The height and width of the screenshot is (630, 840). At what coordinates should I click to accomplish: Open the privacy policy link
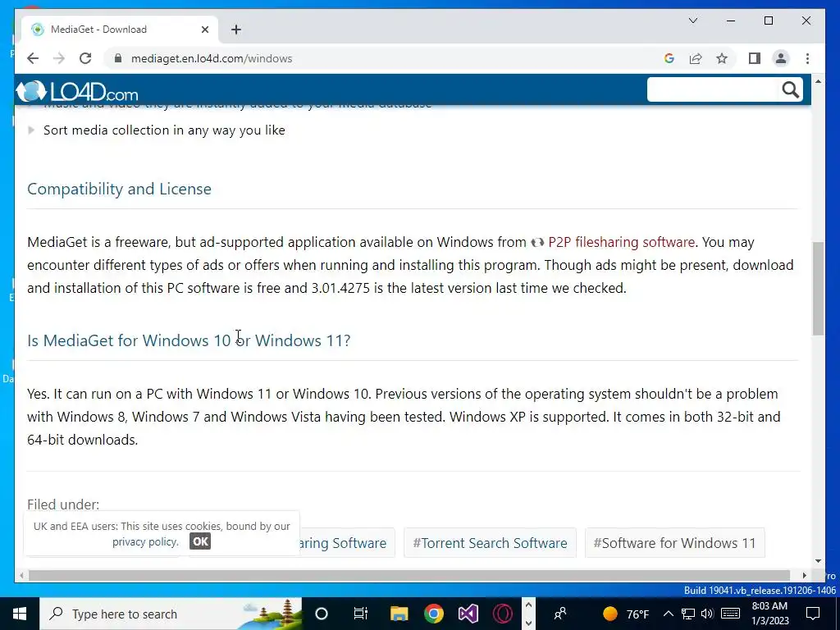click(x=144, y=541)
